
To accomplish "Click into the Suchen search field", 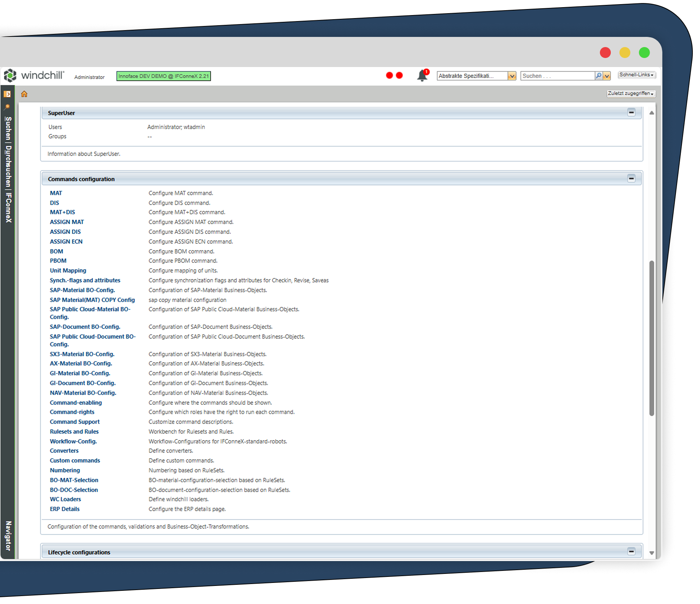I will pyautogui.click(x=557, y=76).
